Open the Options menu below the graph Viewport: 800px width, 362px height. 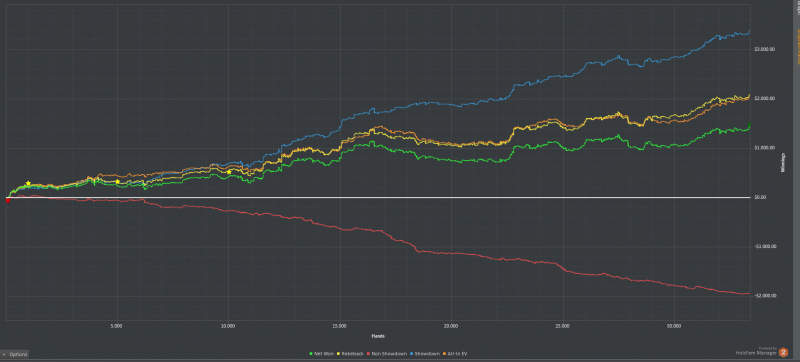point(15,354)
